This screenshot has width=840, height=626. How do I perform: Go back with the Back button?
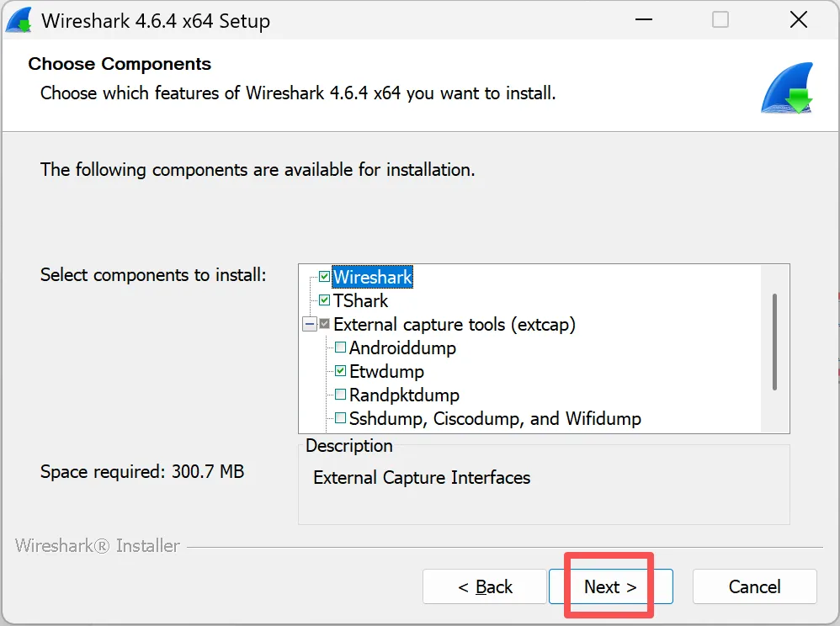click(485, 586)
